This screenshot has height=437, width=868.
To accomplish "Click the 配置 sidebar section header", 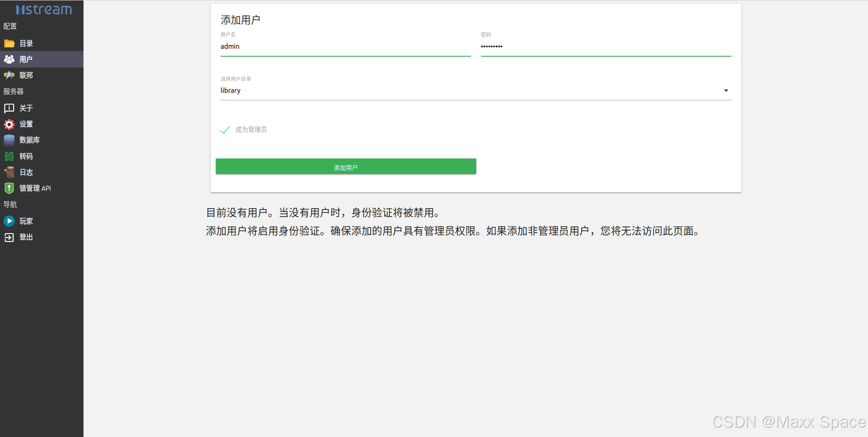I will click(x=10, y=26).
